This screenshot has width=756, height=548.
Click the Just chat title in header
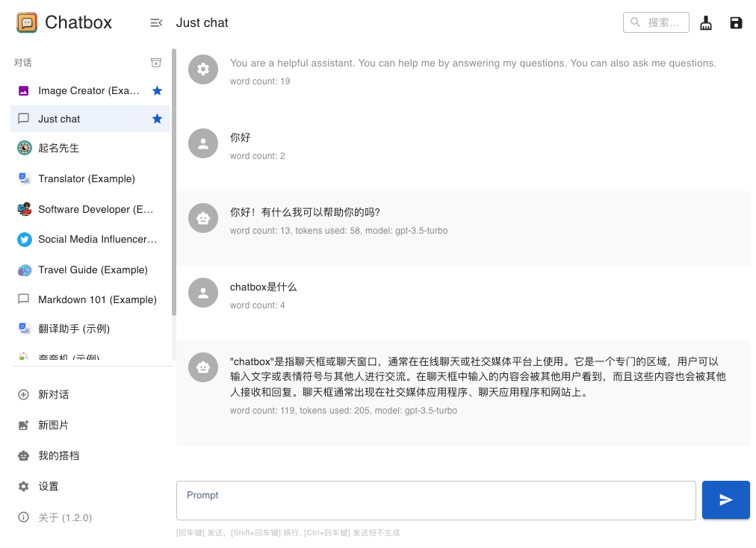(202, 22)
